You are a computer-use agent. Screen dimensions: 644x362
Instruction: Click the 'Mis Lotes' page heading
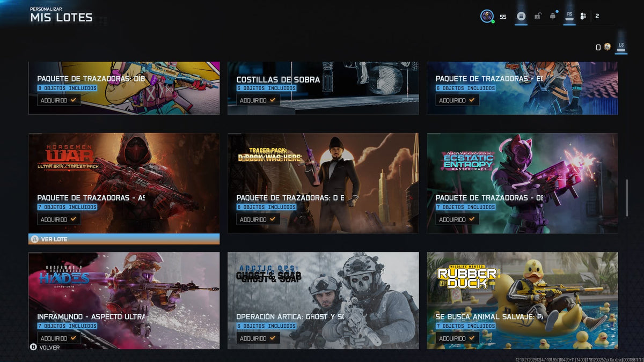61,18
